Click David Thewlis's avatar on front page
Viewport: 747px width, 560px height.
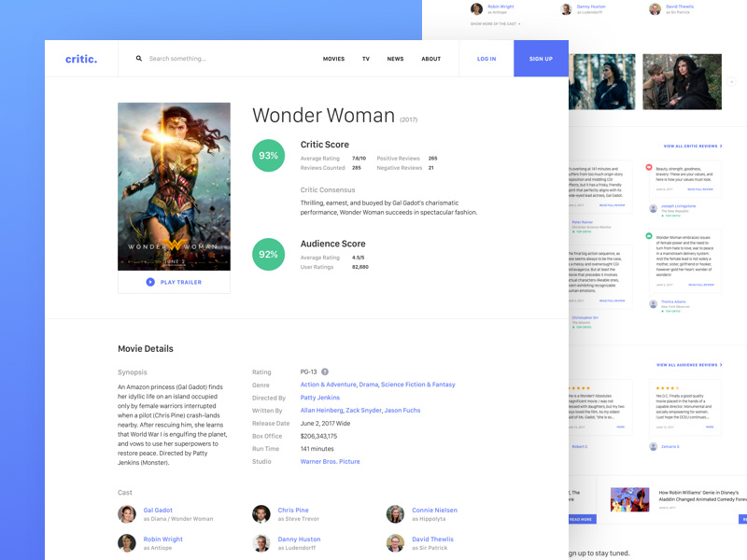pyautogui.click(x=395, y=543)
